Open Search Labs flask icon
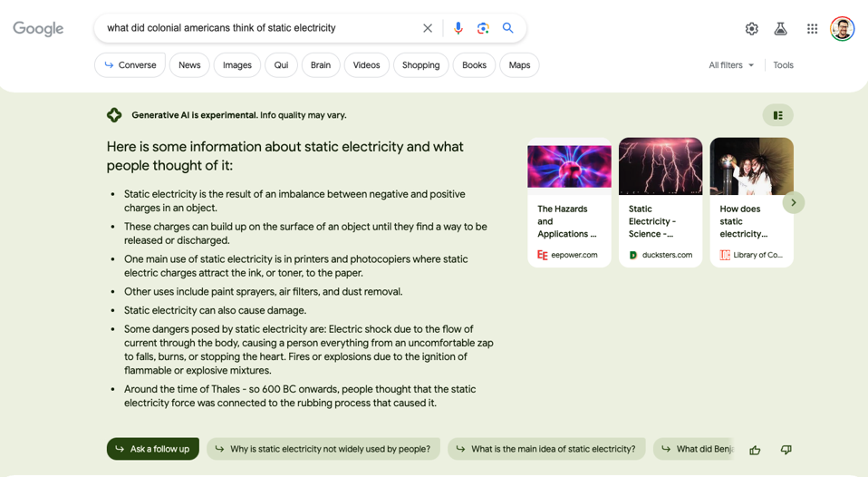 (780, 29)
